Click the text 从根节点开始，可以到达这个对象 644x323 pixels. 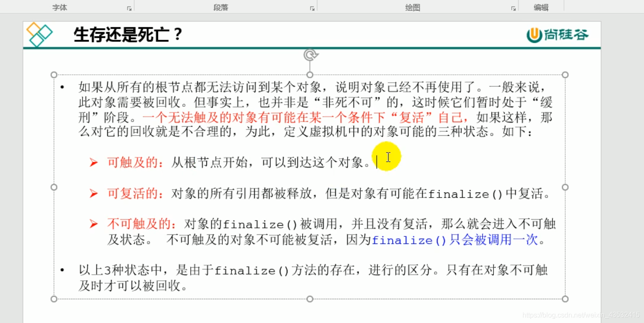[267, 163]
